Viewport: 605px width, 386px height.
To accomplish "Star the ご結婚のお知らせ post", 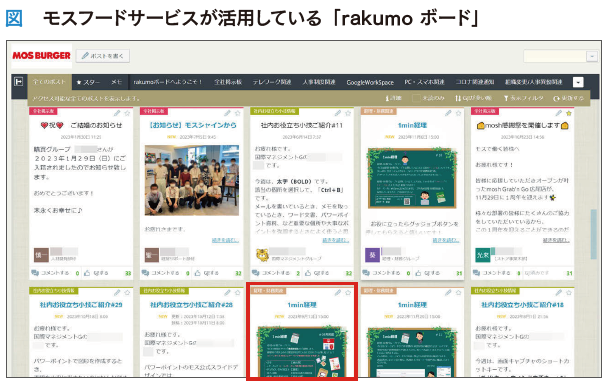I will [x=127, y=113].
